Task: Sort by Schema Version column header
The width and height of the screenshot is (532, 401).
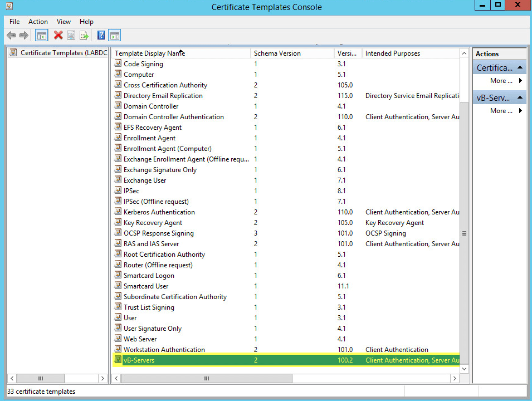Action: 292,53
